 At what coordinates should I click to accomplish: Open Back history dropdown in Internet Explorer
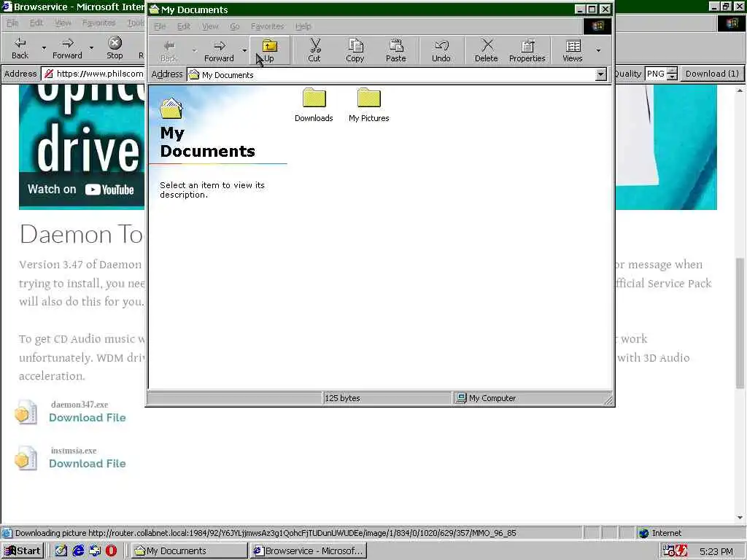44,48
